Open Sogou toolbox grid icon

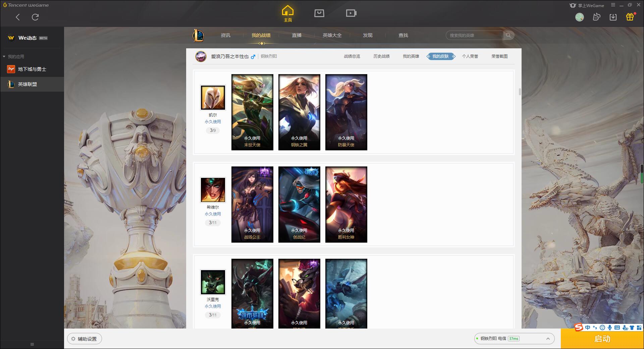(639, 328)
